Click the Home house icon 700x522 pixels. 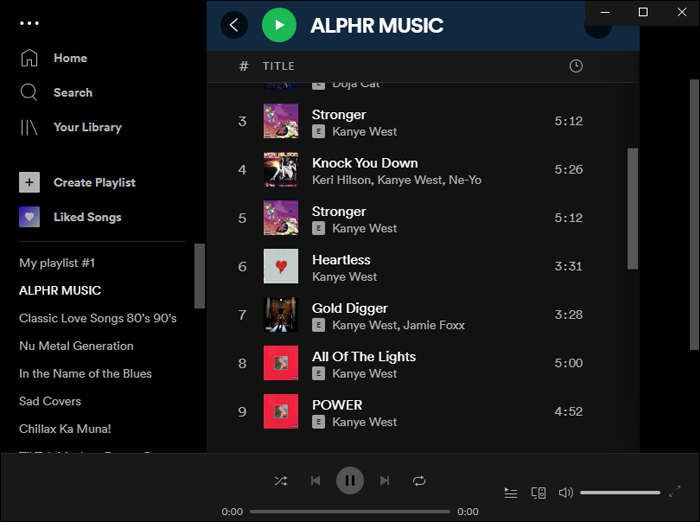(29, 58)
